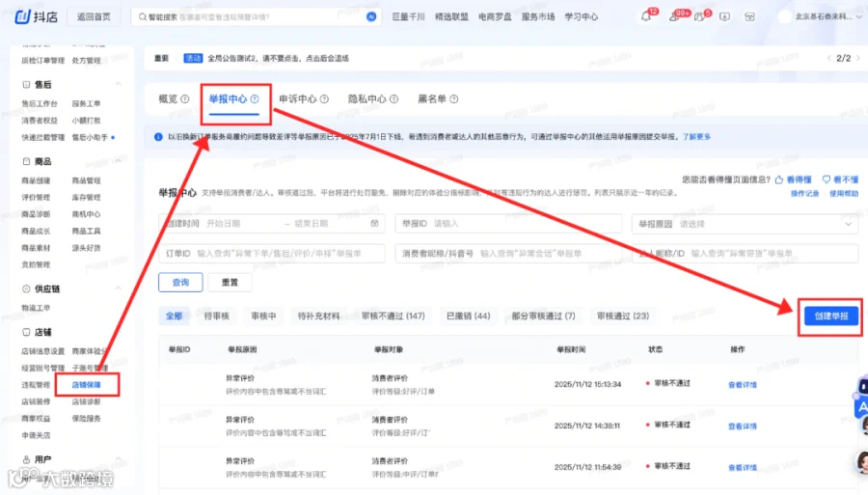868x495 pixels.
Task: Click the 举报ID input field
Action: 508,224
